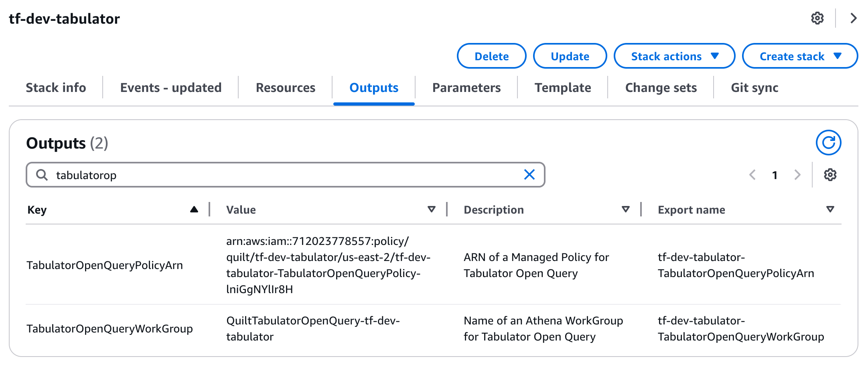Viewport: 868px width, 367px height.
Task: Select the QuiltTabulatorOpenQuery-tf-dev-tabulator value
Action: (x=313, y=328)
